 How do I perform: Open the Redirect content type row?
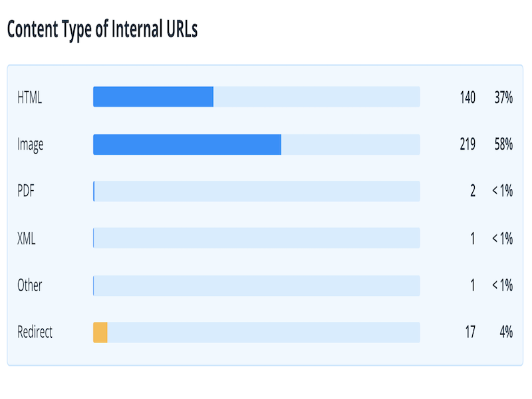35,332
